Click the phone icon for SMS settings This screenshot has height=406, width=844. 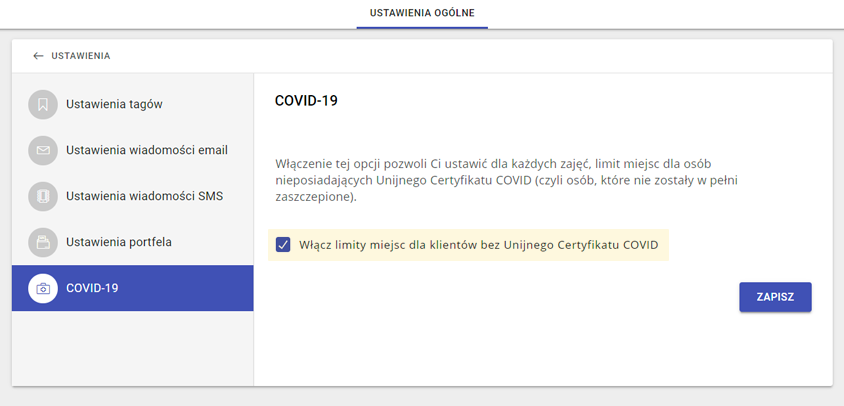[43, 197]
